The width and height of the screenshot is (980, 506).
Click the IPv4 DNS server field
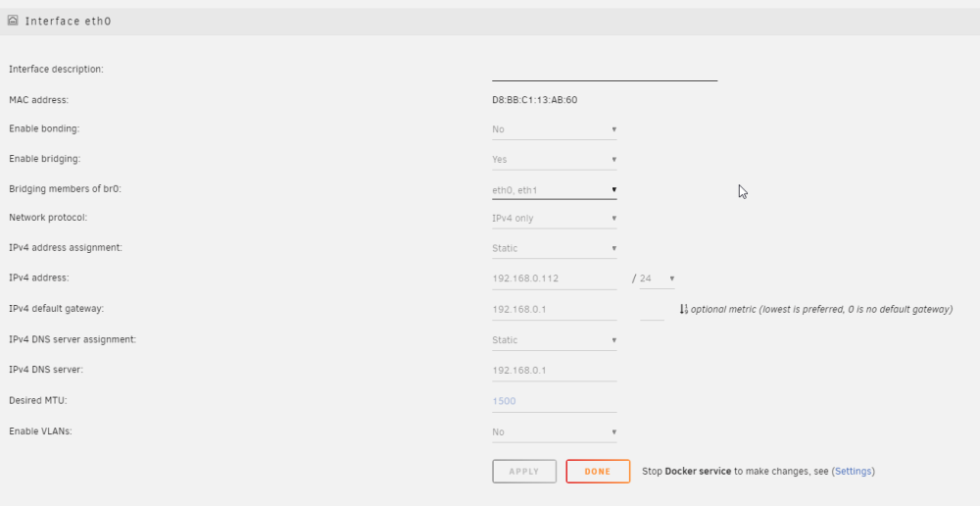pyautogui.click(x=555, y=371)
